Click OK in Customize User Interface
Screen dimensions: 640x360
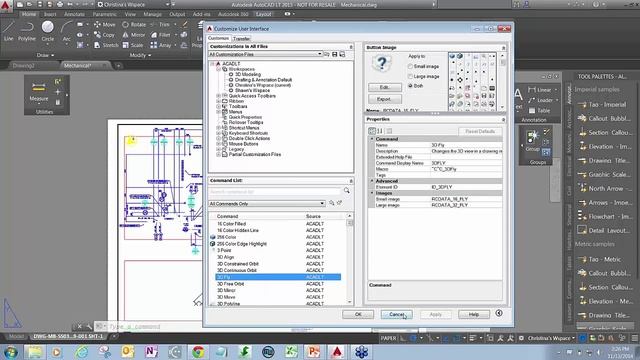(x=358, y=314)
